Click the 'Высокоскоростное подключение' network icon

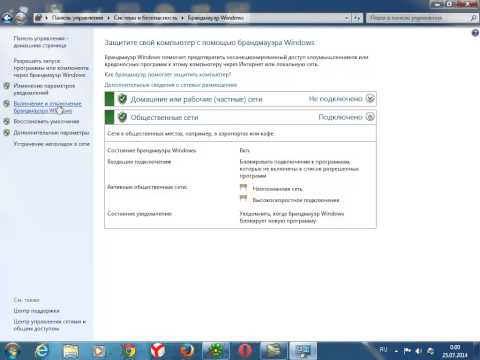click(x=244, y=199)
